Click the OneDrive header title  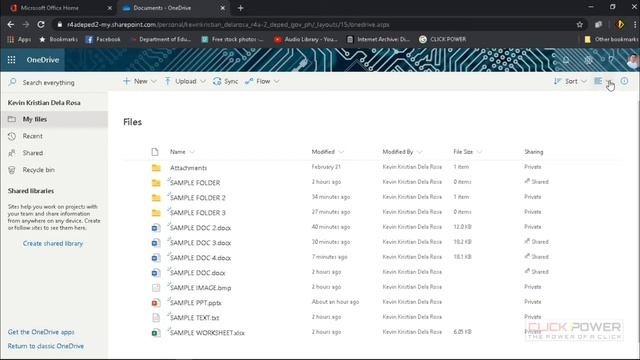(x=43, y=60)
